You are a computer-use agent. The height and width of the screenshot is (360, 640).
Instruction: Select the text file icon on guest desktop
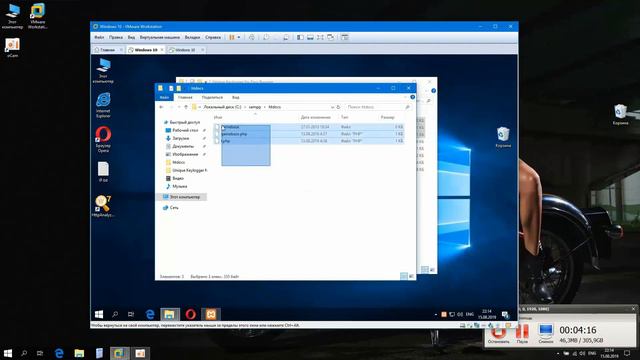(x=103, y=171)
